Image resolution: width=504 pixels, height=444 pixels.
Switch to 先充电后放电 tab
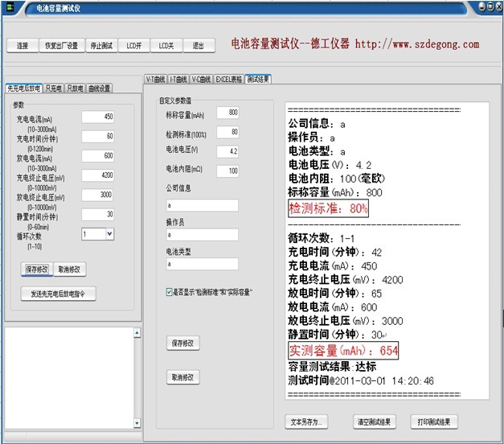(x=24, y=88)
